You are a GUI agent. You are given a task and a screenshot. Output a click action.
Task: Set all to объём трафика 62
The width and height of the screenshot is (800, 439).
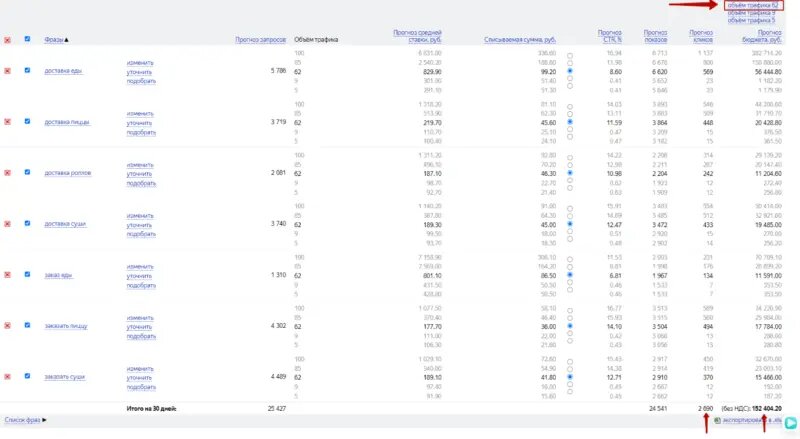(x=753, y=5)
